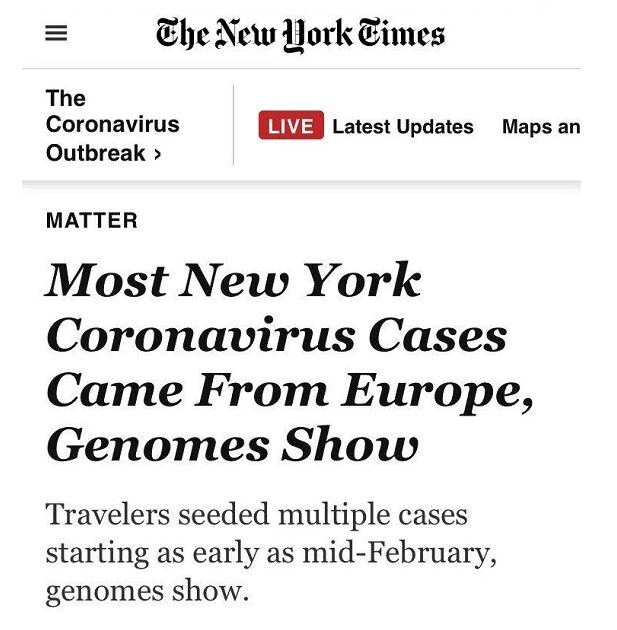
Task: Open The Coronavirus Outbreak section
Action: click(x=112, y=126)
